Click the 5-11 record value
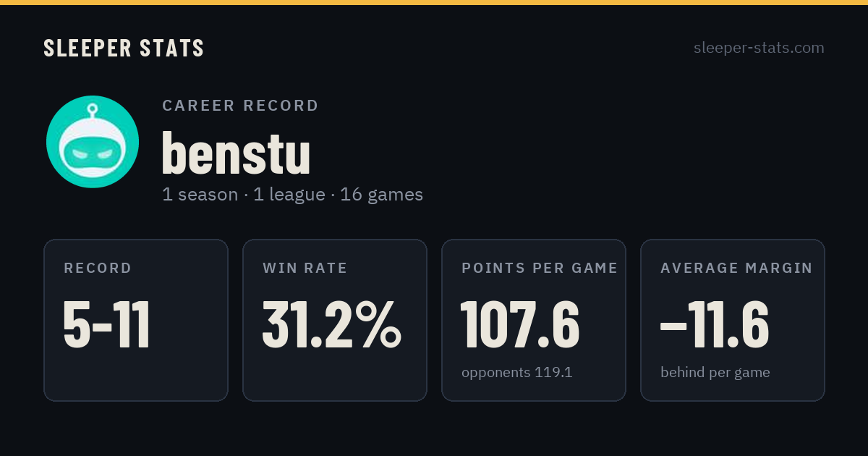 tap(107, 325)
